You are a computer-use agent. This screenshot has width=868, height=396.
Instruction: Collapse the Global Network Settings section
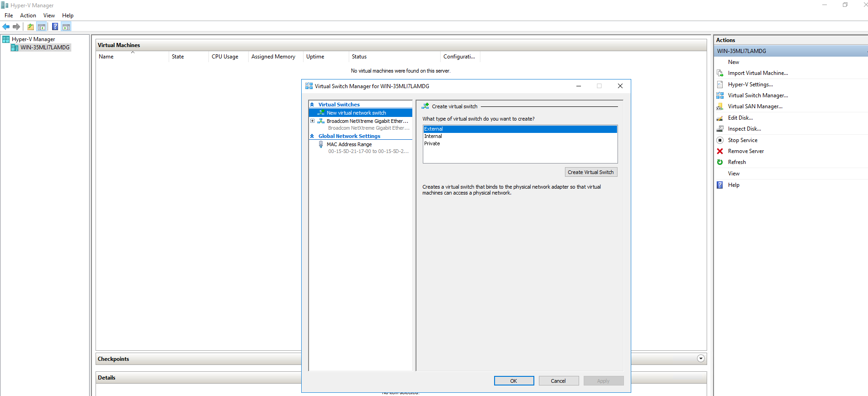click(x=312, y=136)
